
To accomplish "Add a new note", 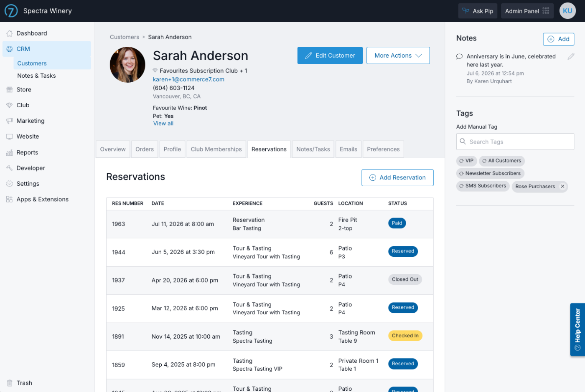I will point(558,39).
